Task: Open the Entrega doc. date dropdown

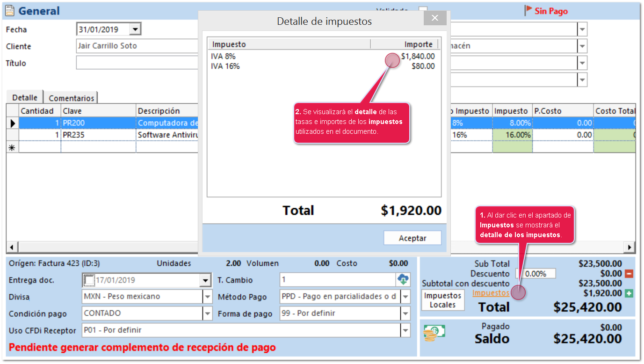Action: click(x=205, y=280)
